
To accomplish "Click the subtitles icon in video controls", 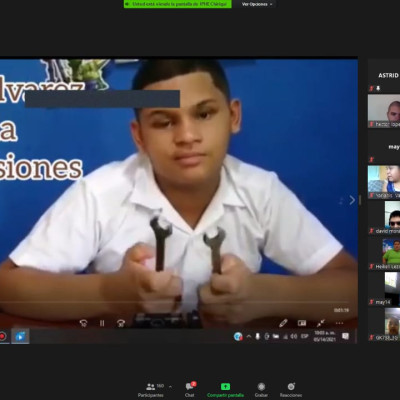I will [302, 323].
